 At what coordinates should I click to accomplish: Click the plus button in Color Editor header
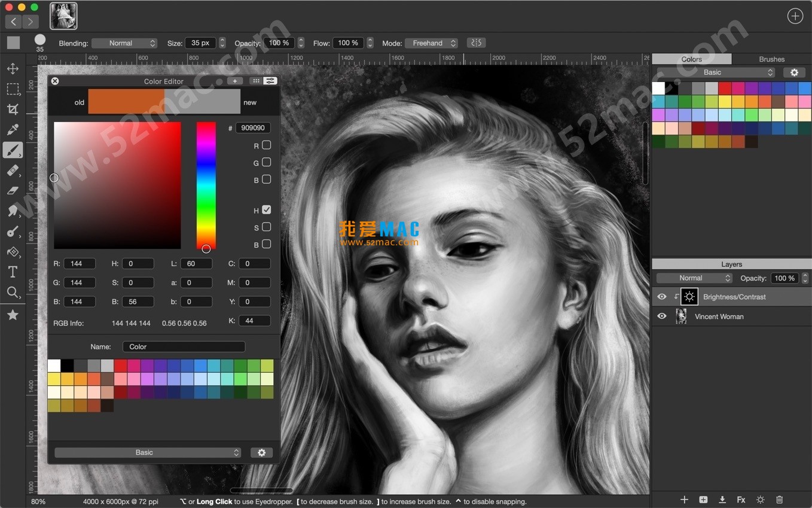pos(235,81)
